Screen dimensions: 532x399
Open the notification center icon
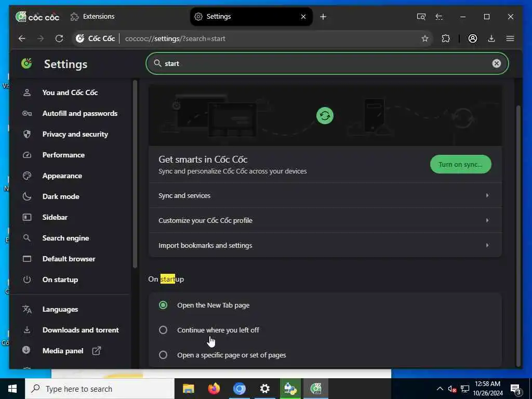pos(516,389)
